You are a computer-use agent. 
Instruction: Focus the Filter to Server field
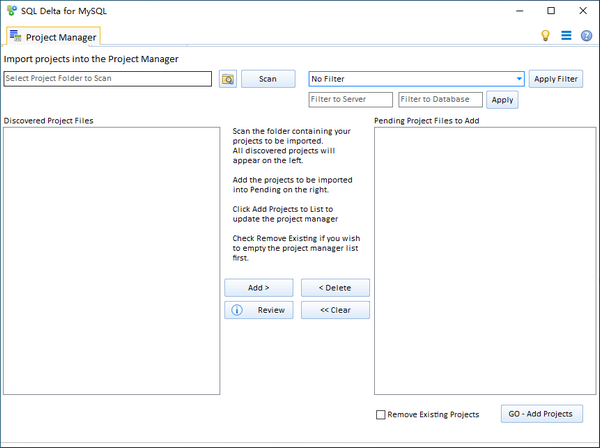click(351, 99)
